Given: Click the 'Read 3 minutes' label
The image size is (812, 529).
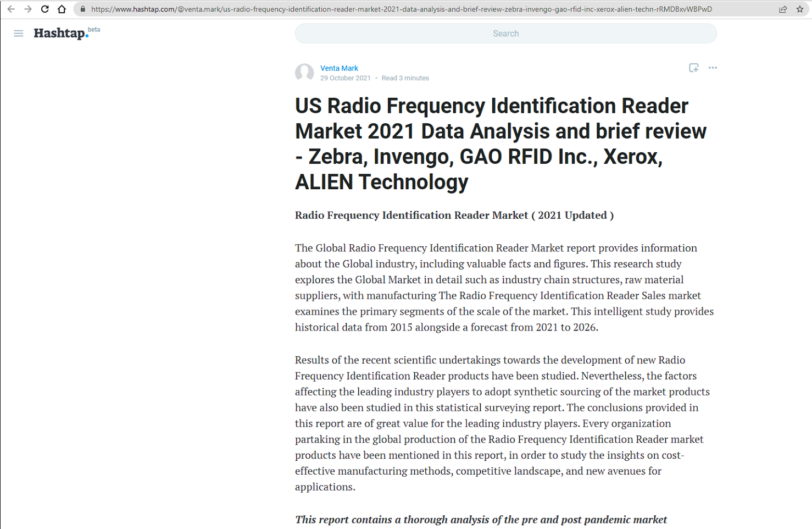Looking at the screenshot, I should pyautogui.click(x=405, y=78).
